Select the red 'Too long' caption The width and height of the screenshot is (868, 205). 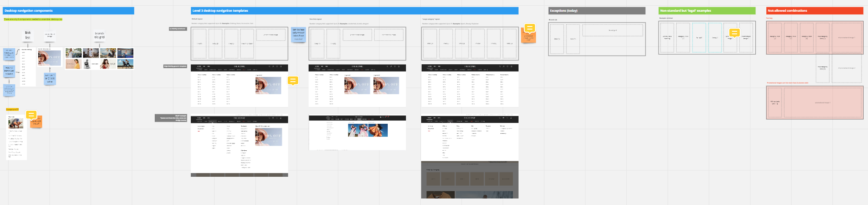[x=769, y=18]
